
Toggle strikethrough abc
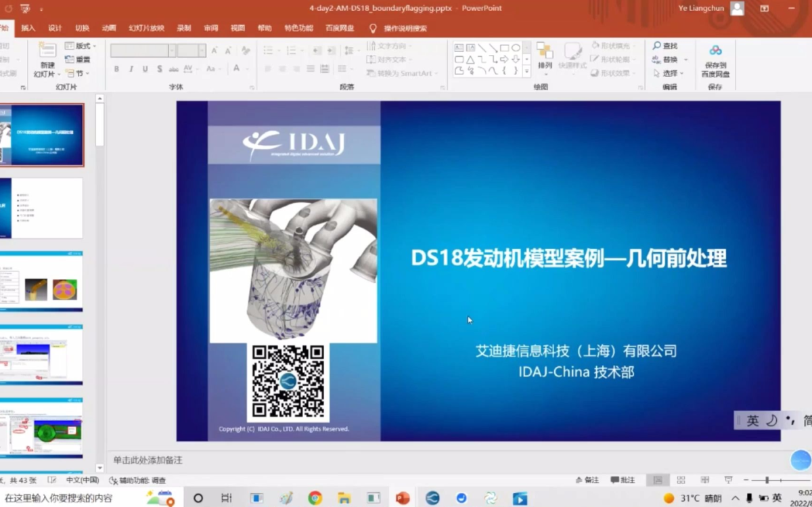click(x=173, y=69)
